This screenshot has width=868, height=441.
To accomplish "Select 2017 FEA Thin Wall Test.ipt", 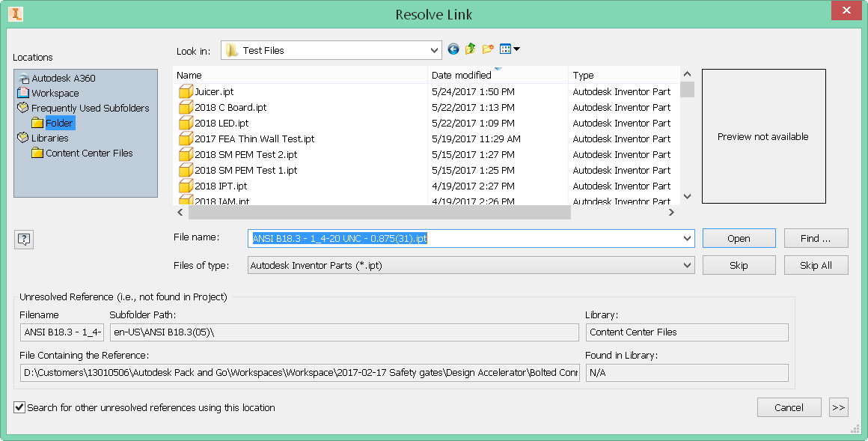I will tap(254, 139).
